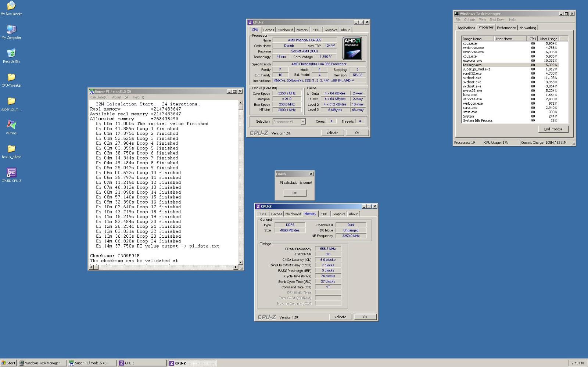
Task: Click Task Manager title bar icon
Action: (x=456, y=14)
